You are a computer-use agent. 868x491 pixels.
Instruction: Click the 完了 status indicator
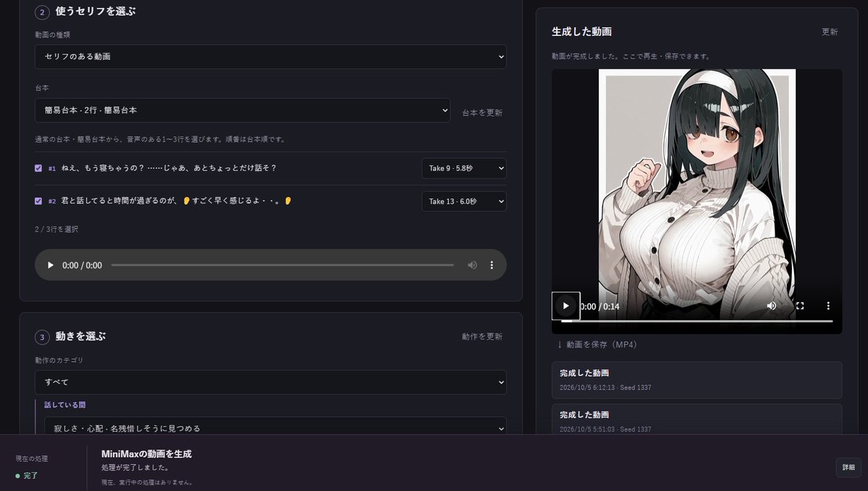27,476
